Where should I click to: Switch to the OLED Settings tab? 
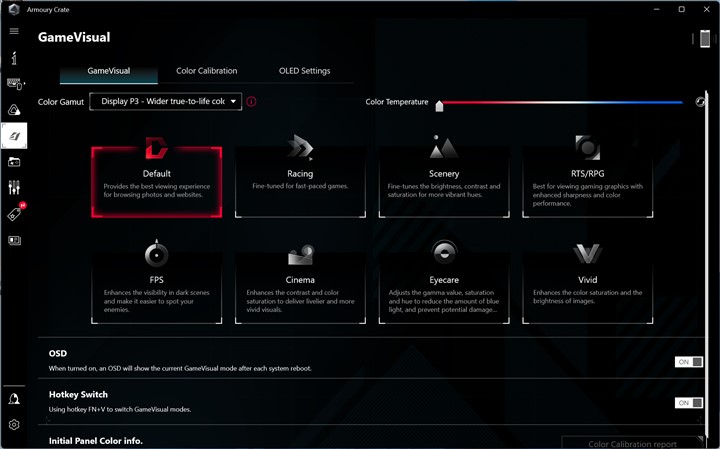point(304,71)
